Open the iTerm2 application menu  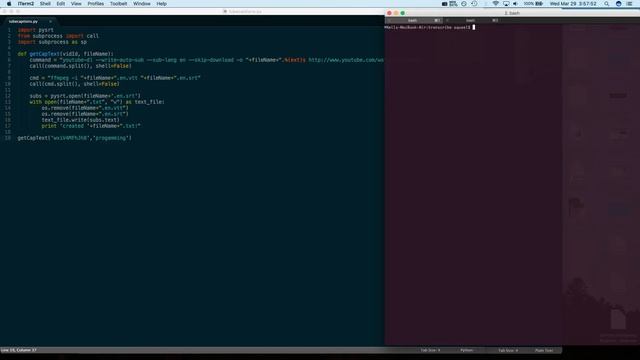click(x=26, y=4)
